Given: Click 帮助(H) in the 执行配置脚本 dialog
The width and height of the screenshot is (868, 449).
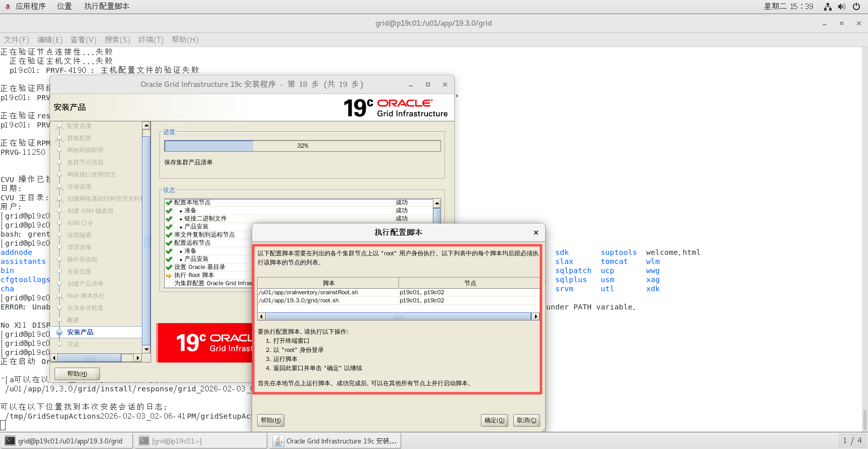Looking at the screenshot, I should [x=271, y=420].
